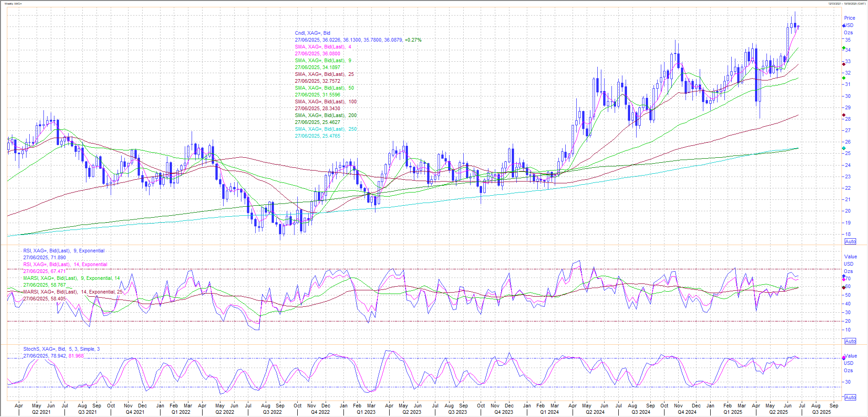Click the Auto scale button in the price pane

click(x=850, y=241)
